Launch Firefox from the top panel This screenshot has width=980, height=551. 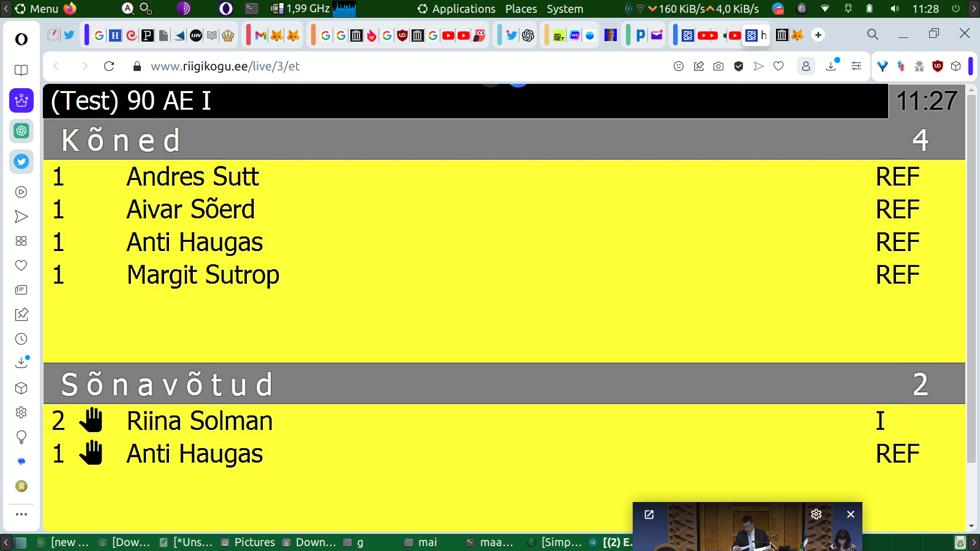pos(70,9)
